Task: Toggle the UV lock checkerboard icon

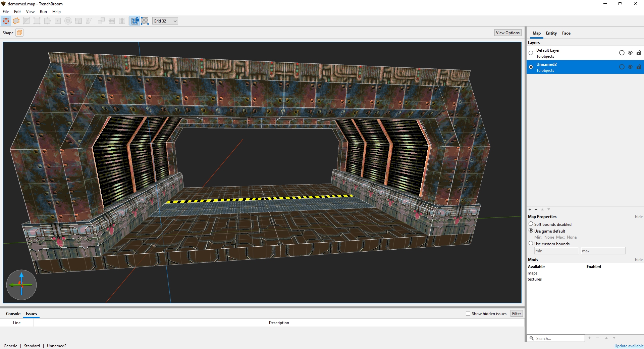Action: (145, 21)
